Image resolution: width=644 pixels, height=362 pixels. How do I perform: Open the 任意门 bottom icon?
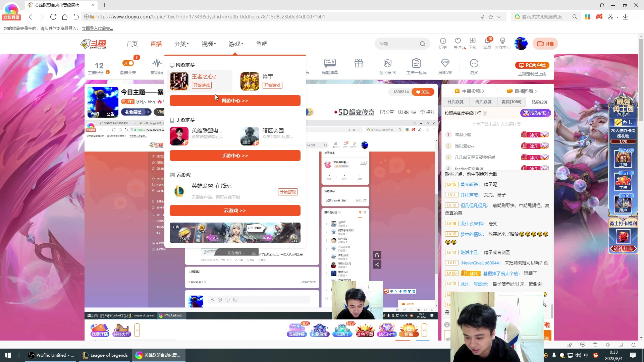342,330
